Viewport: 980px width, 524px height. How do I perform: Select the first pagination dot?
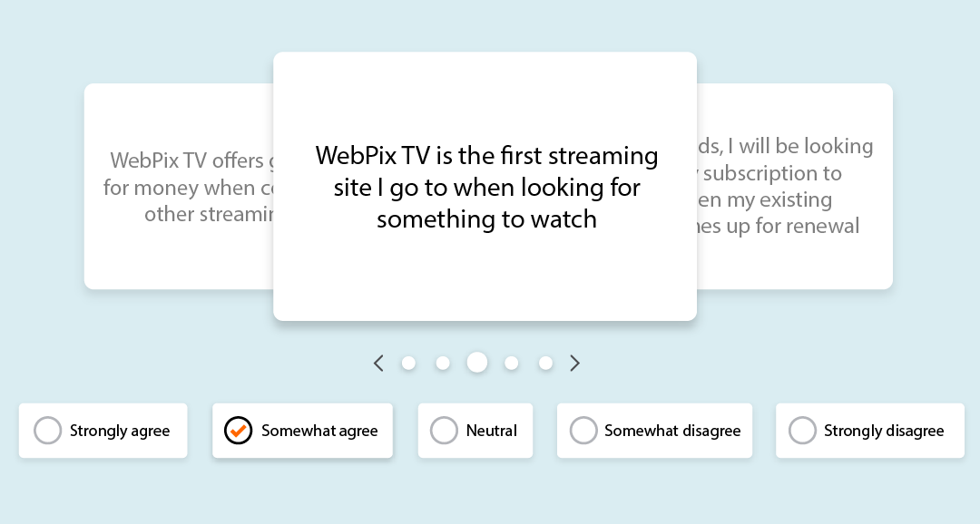pyautogui.click(x=408, y=363)
